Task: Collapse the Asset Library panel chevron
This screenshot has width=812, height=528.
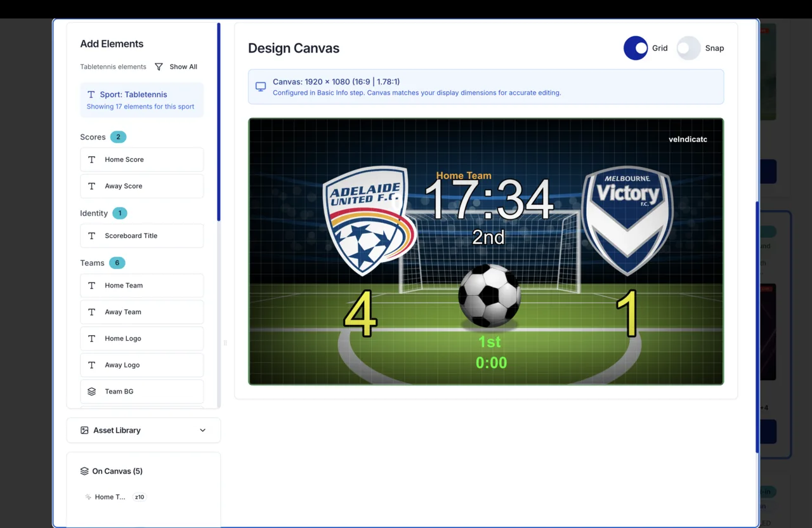Action: pyautogui.click(x=202, y=430)
